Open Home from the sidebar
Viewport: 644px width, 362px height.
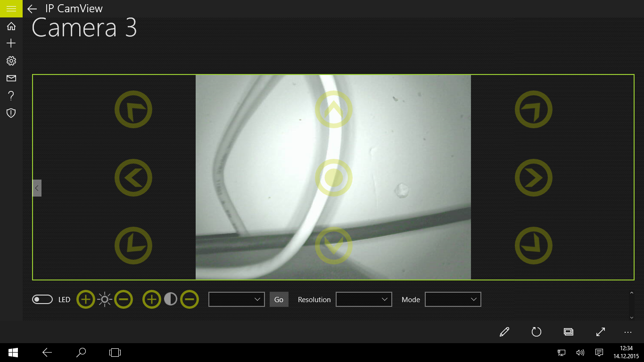11,26
